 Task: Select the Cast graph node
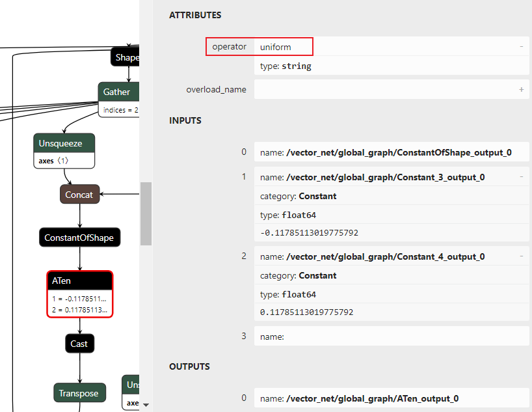pyautogui.click(x=80, y=344)
